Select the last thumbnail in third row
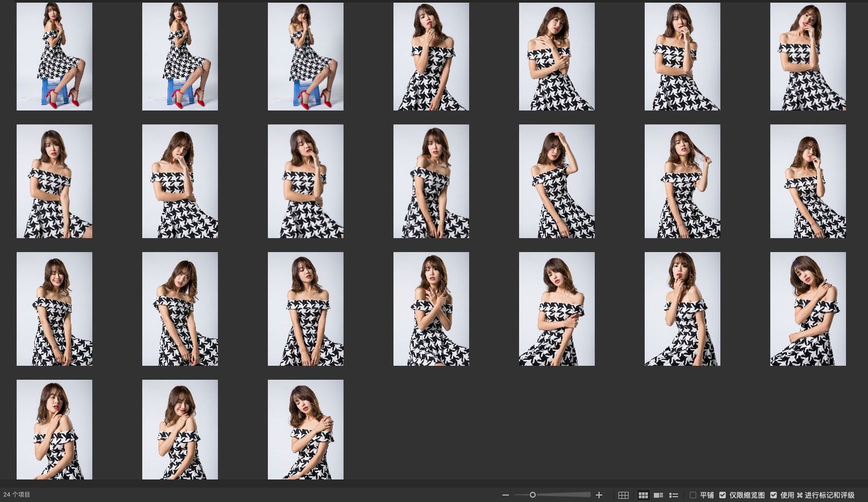The height and width of the screenshot is (502, 868). pyautogui.click(x=808, y=309)
